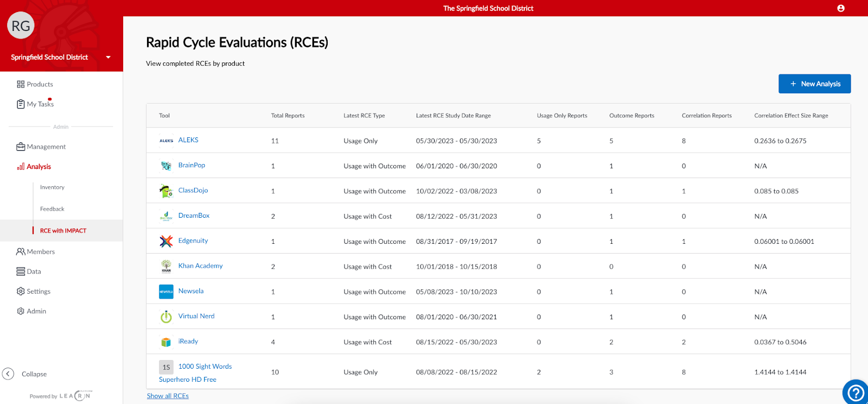Screen dimensions: 868x404
Task: Click the user account icon in top bar
Action: point(841,8)
